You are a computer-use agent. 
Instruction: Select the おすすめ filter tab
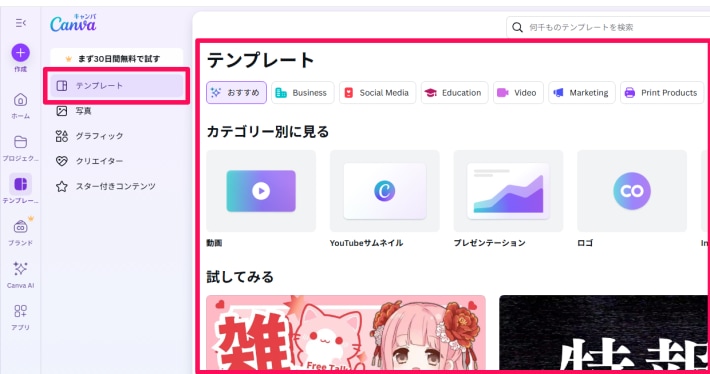[236, 92]
